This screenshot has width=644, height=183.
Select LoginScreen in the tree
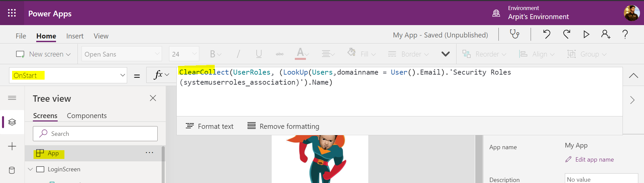click(x=64, y=169)
